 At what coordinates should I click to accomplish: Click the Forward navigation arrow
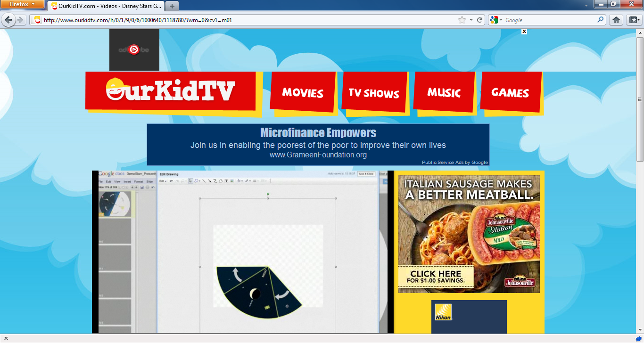click(x=20, y=20)
